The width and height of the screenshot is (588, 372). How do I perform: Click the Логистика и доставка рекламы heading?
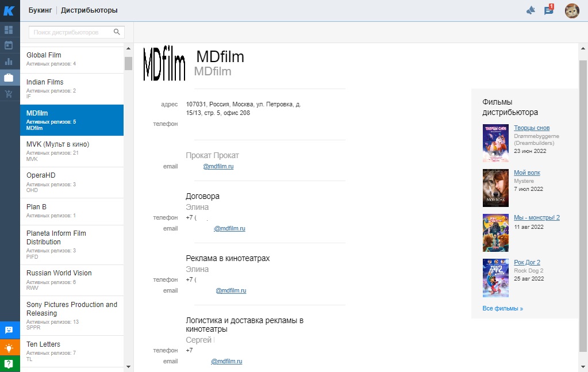244,325
